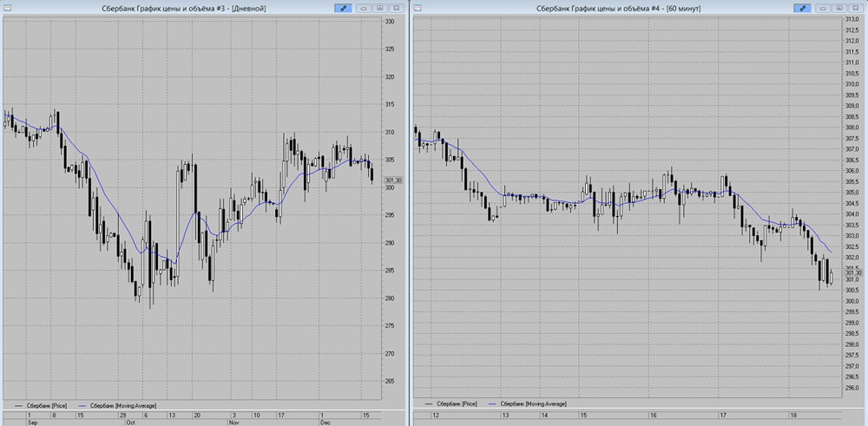Click the 'Sep' month label on the time axis
Viewport: 868px width, 426px height.
(31, 423)
